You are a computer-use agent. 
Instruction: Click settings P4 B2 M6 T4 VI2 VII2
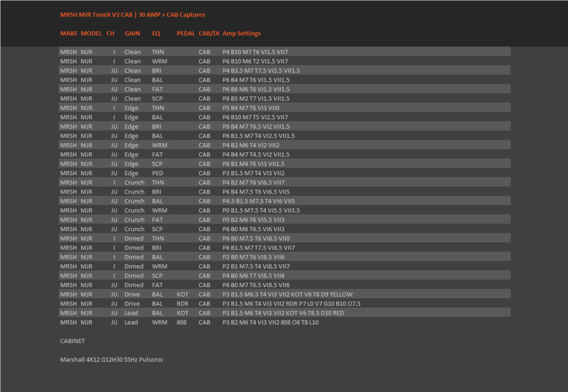251,145
